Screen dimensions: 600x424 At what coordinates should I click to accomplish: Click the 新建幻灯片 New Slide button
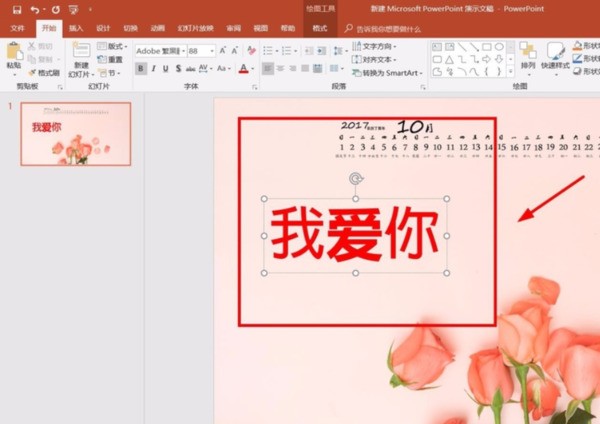coord(81,59)
